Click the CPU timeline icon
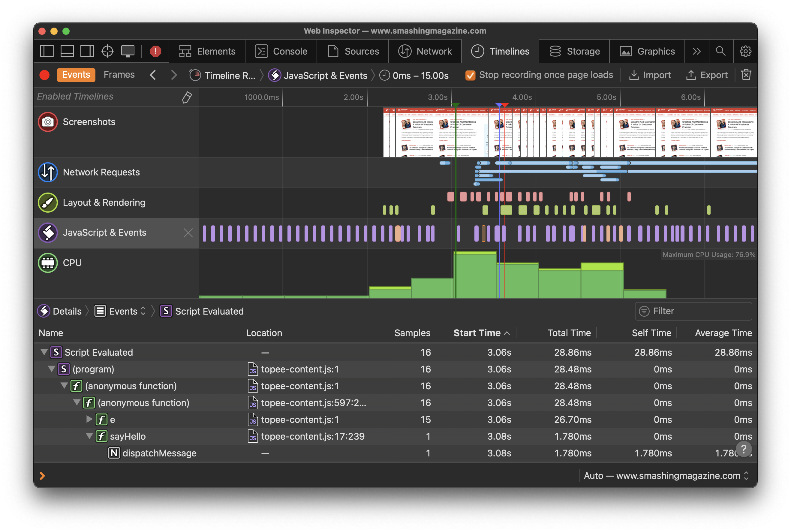Viewport: 791px width, 532px height. tap(48, 263)
